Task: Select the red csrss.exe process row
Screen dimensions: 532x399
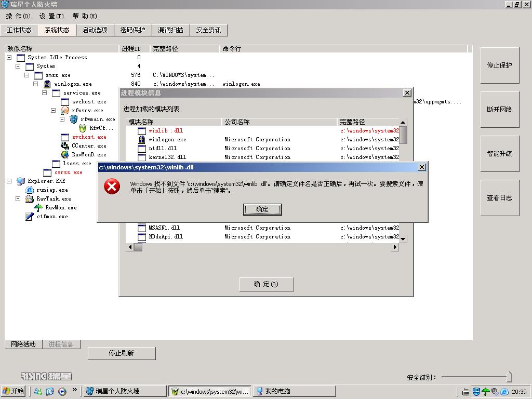Action: coord(69,172)
